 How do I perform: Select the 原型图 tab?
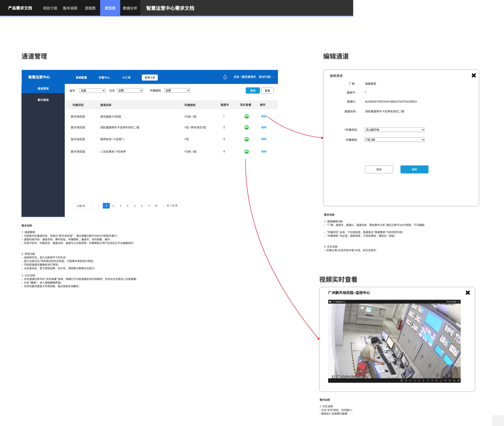110,8
